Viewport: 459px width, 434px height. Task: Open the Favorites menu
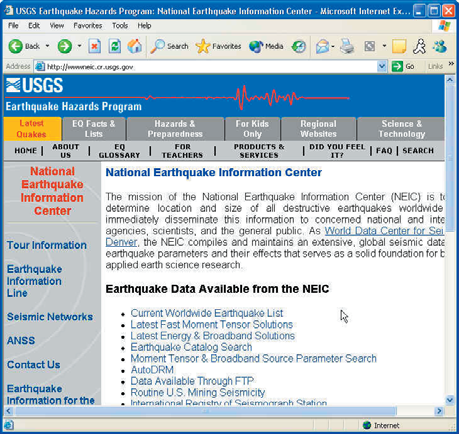click(88, 26)
